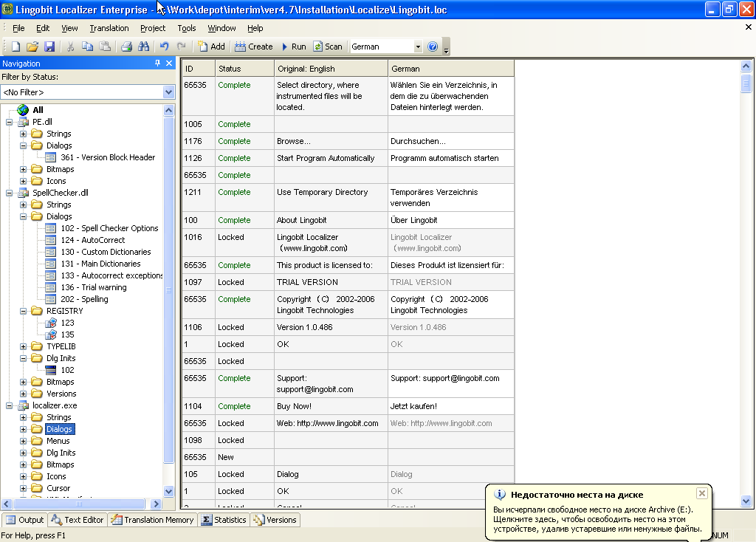756x542 pixels.
Task: Click the disk space warning balloon text
Action: click(597, 519)
